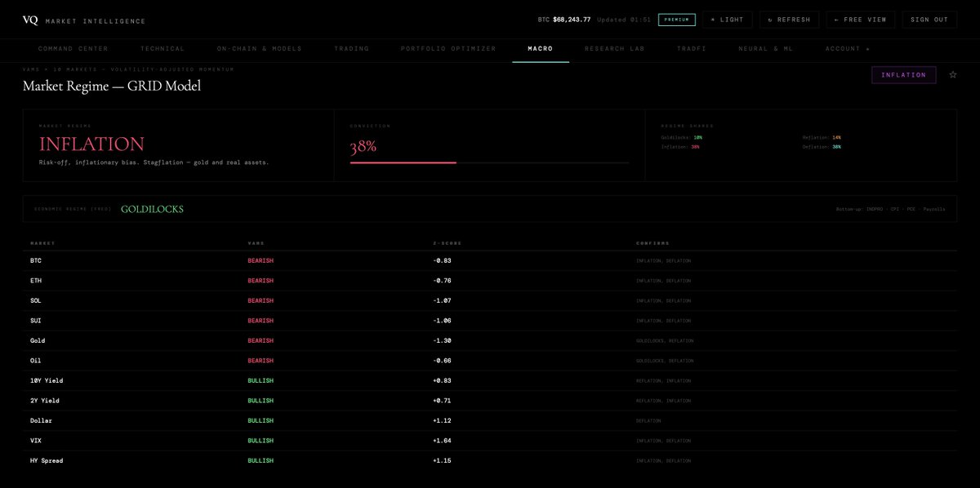Open the NEURAL & ML tab
This screenshot has width=980, height=488.
(765, 49)
